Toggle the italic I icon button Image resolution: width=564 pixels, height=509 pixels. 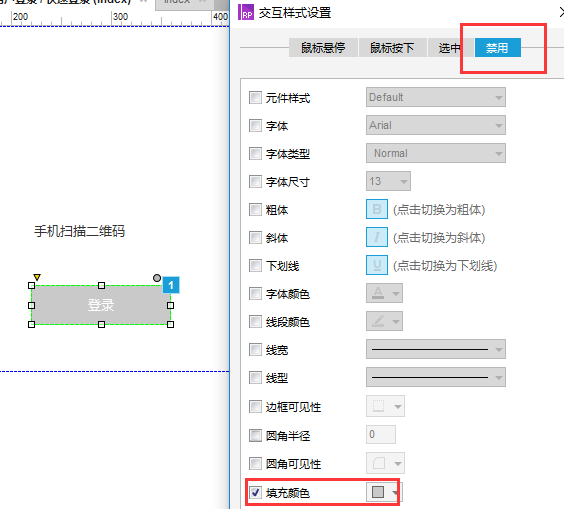377,237
